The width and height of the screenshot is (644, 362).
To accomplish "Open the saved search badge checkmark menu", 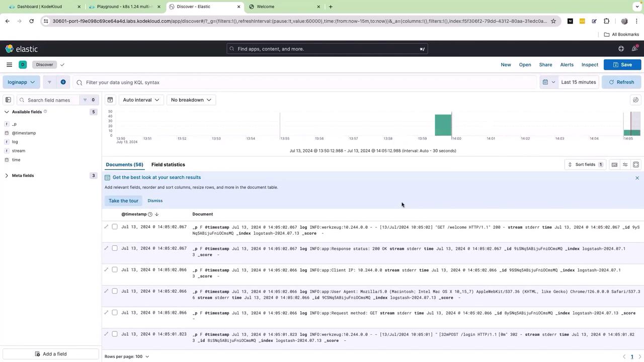I will pyautogui.click(x=62, y=64).
